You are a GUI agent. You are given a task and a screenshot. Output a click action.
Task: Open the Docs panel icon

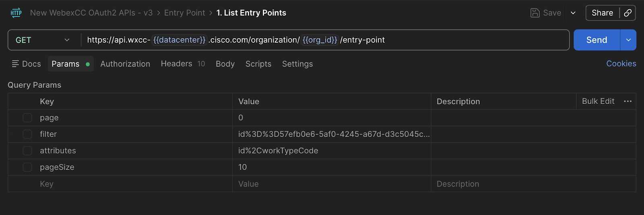click(x=16, y=64)
